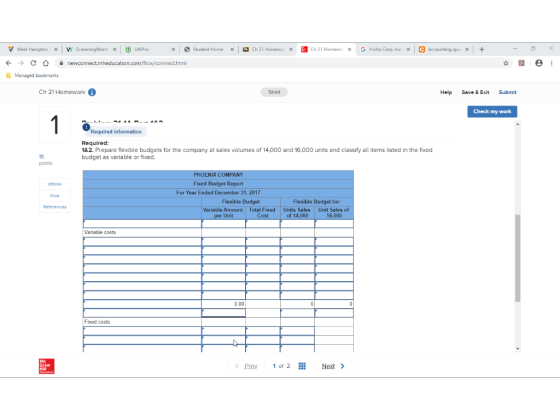The height and width of the screenshot is (420, 560).
Task: Click Save & Exit
Action: pos(475,92)
